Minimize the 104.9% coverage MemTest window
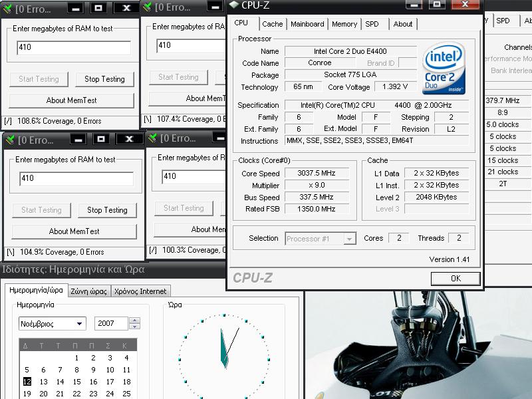Image resolution: width=532 pixels, height=399 pixels. click(78, 139)
